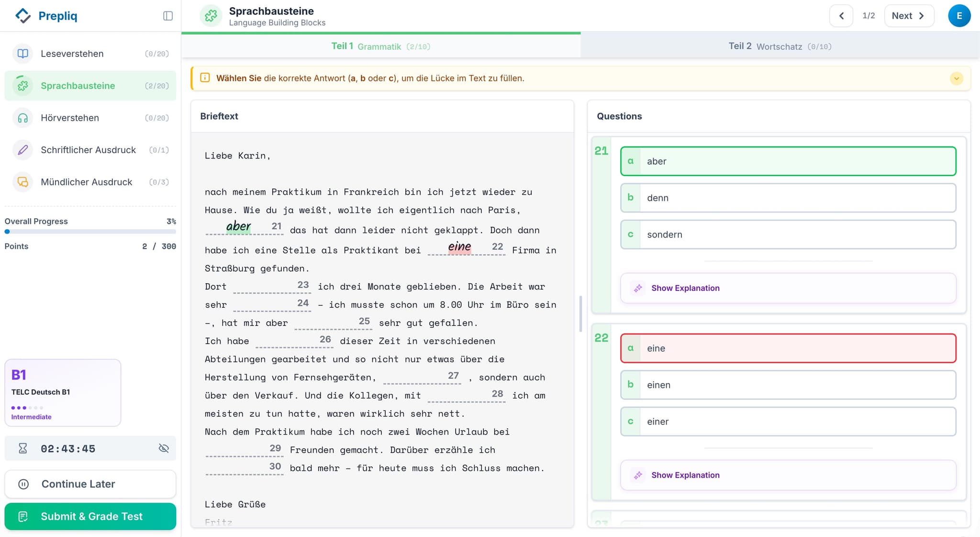Click gap 28 in the Brieftext
The image size is (980, 537).
(x=467, y=395)
